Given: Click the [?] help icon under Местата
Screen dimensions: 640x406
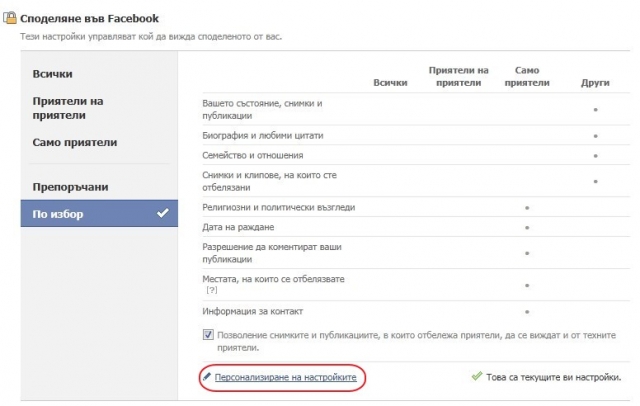Looking at the screenshot, I should pyautogui.click(x=212, y=290).
